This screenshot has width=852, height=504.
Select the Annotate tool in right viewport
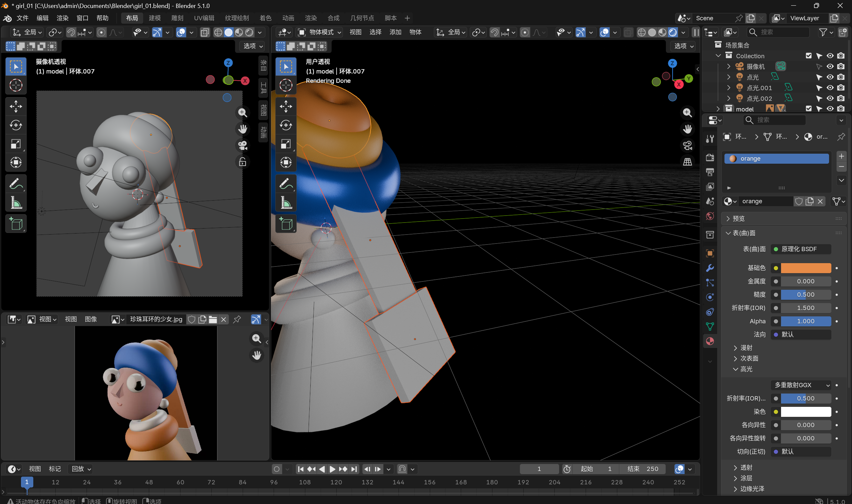[x=286, y=184]
